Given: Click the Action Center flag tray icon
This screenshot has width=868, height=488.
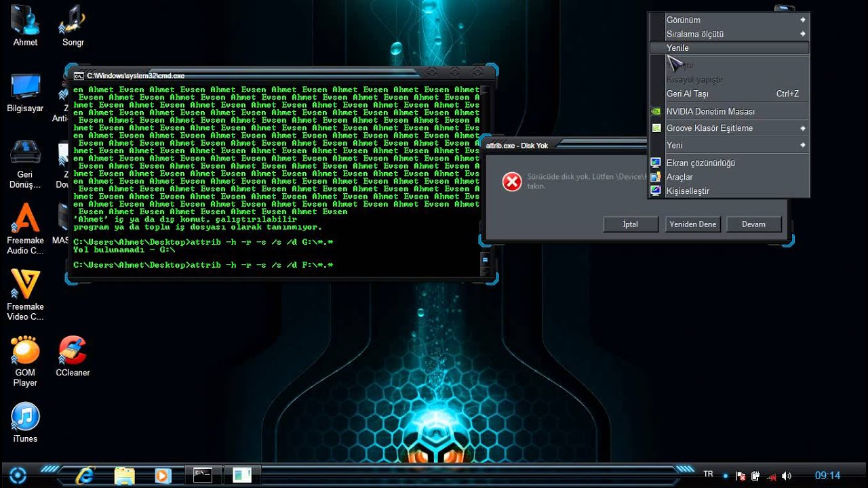Looking at the screenshot, I should (x=741, y=476).
